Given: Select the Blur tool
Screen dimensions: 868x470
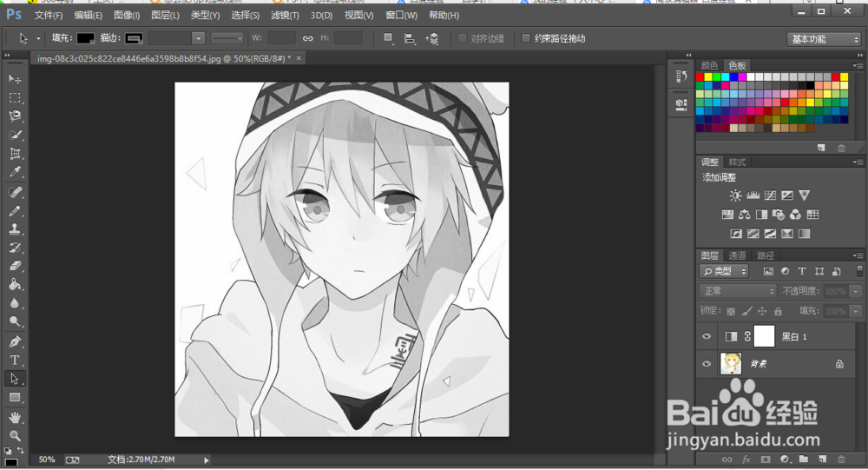Looking at the screenshot, I should 15,303.
